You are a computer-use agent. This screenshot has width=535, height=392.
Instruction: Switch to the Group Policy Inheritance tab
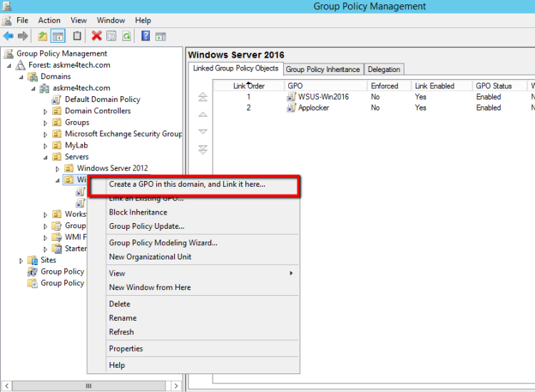pyautogui.click(x=322, y=69)
